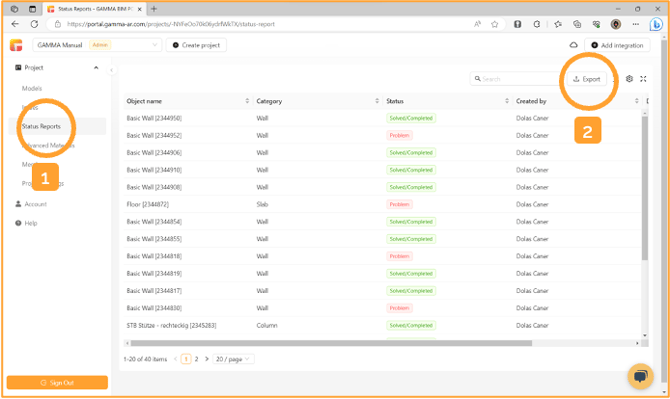
Task: Open browser collections icon
Action: coord(577,24)
